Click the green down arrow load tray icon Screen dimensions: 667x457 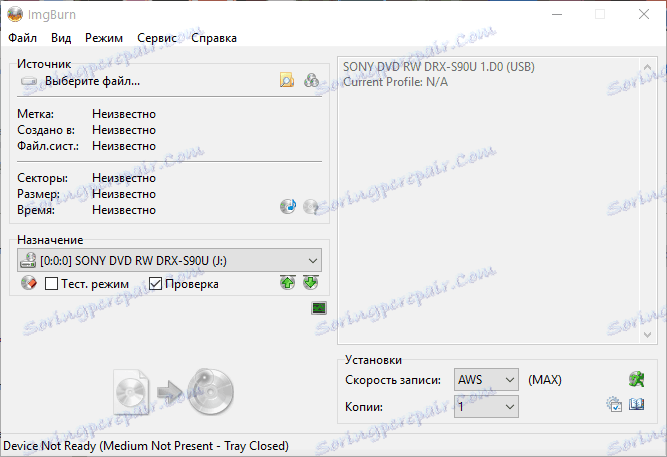pyautogui.click(x=311, y=282)
